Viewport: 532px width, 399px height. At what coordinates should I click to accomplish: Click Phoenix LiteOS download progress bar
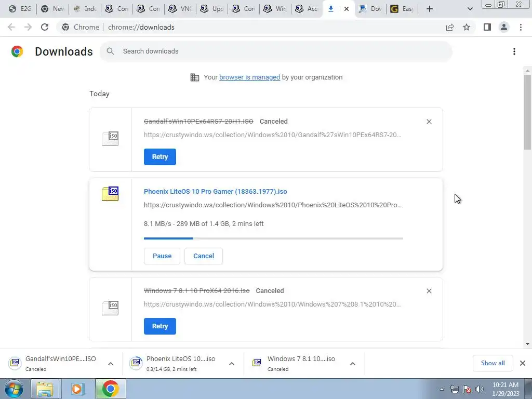[x=273, y=238]
